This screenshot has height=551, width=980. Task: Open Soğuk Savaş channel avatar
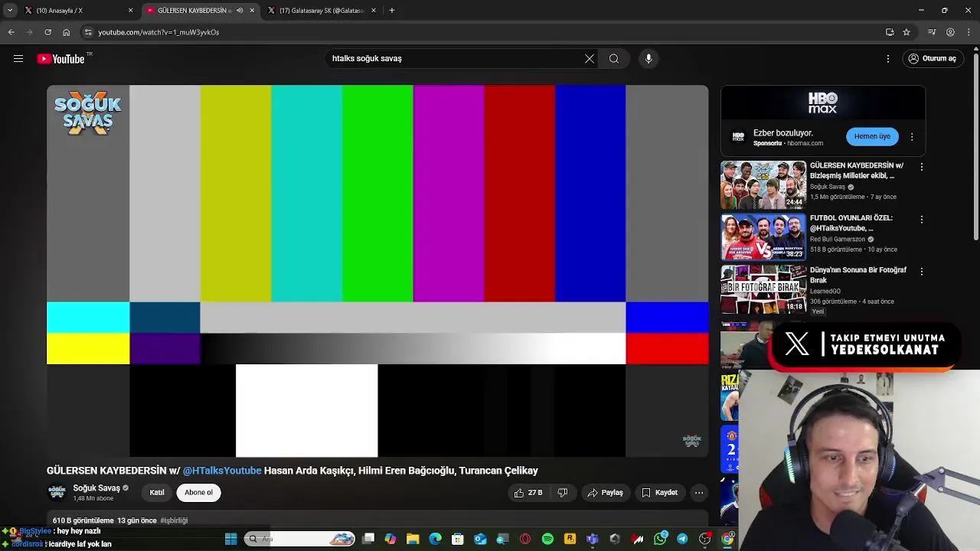coord(57,492)
